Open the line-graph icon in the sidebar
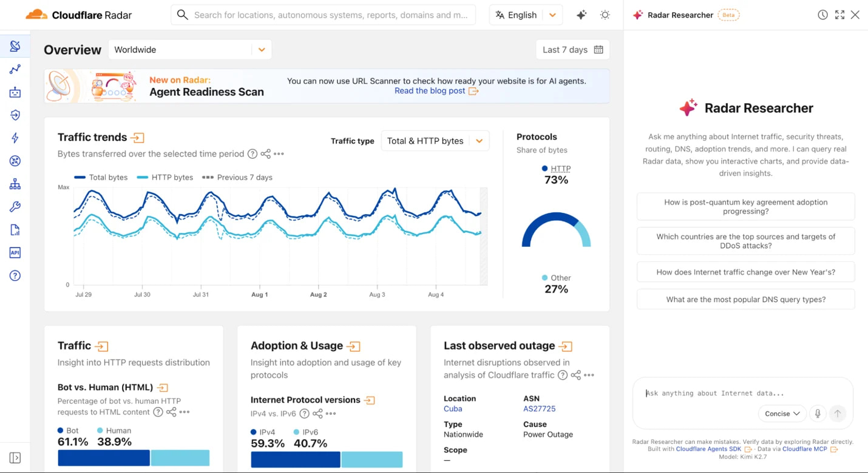 pyautogui.click(x=15, y=69)
